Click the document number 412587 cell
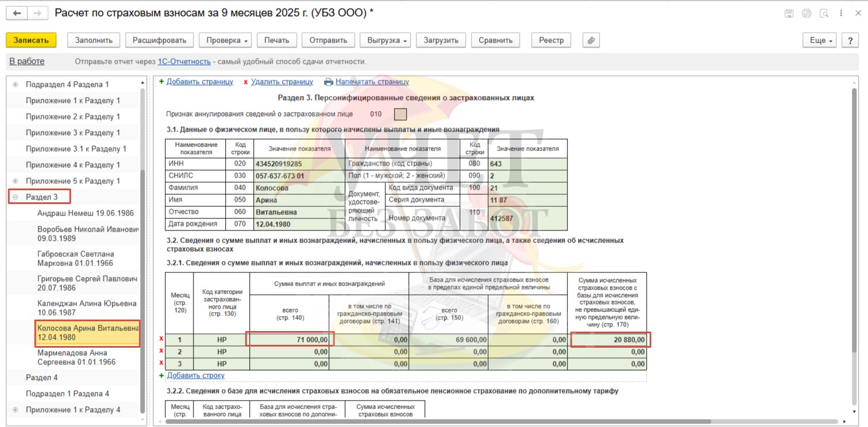The image size is (868, 427). point(527,218)
